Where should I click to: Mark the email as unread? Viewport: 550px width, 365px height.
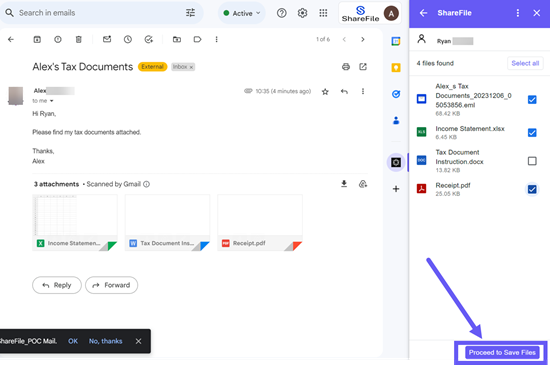tap(107, 39)
